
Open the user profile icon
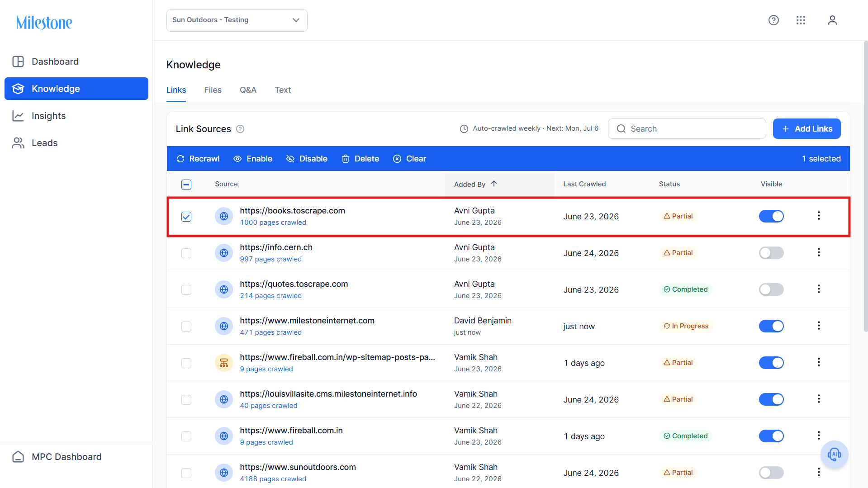point(832,20)
